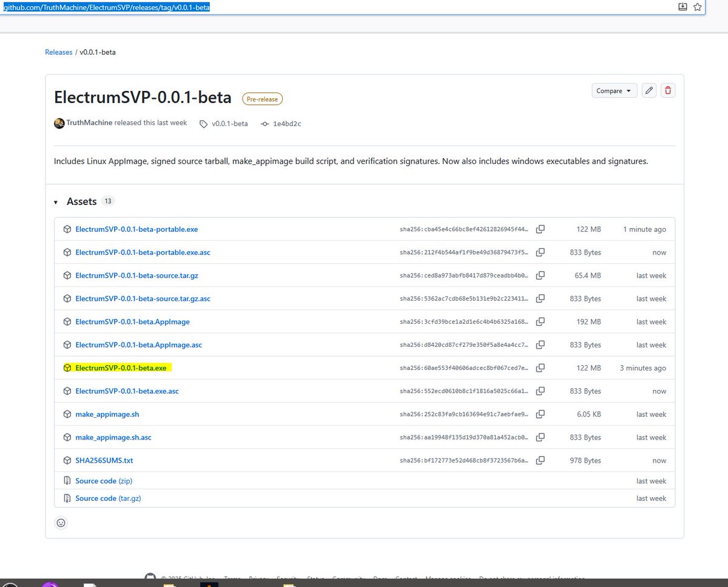Click the browser address bar URL
The image size is (728, 587).
click(x=107, y=7)
